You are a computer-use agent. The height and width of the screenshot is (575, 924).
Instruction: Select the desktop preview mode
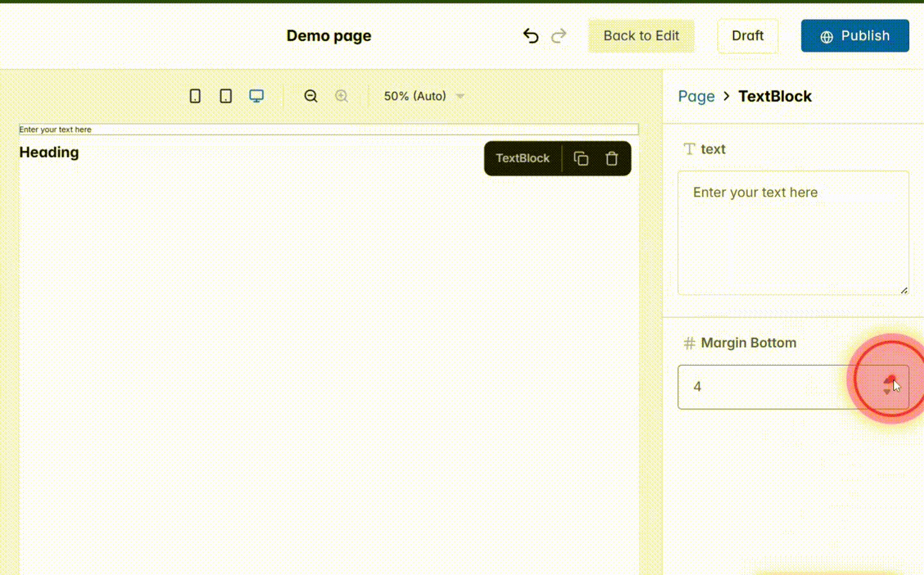256,95
